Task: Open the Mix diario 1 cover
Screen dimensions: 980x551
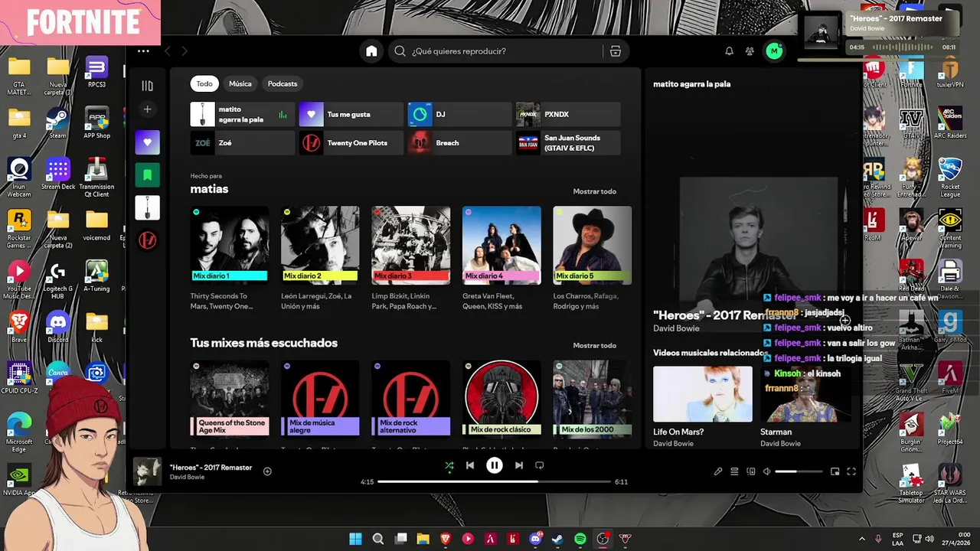Action: tap(230, 245)
